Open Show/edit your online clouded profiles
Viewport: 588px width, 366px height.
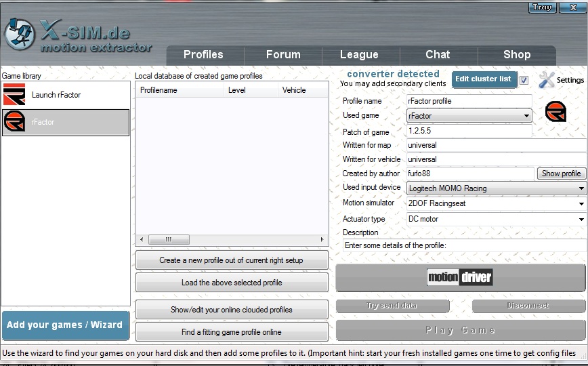(x=232, y=310)
